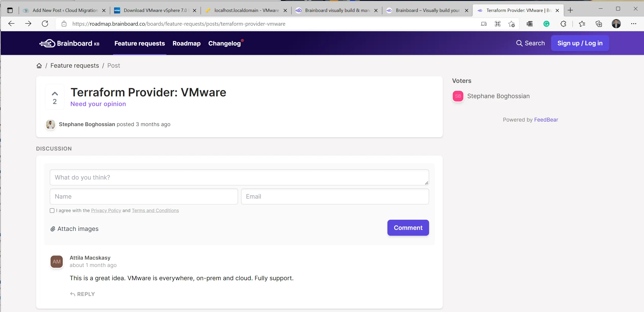The image size is (644, 312).
Task: Click the 'about 1 month ago' timestamp
Action: [93, 265]
